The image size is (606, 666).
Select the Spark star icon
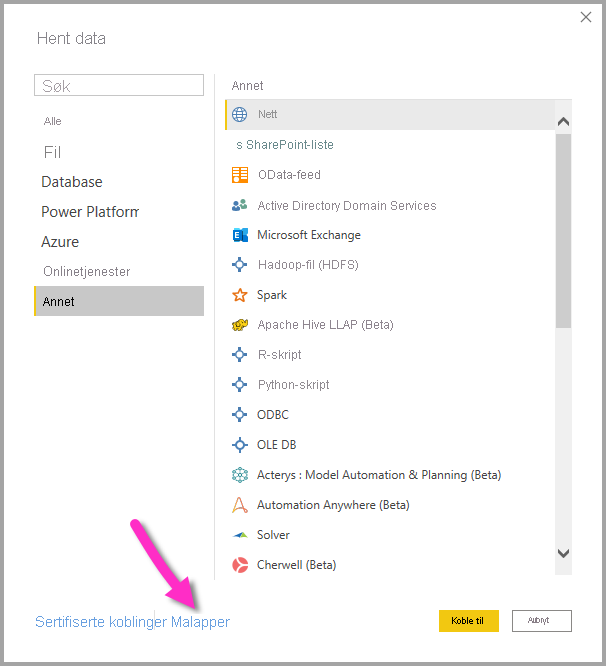click(x=240, y=295)
